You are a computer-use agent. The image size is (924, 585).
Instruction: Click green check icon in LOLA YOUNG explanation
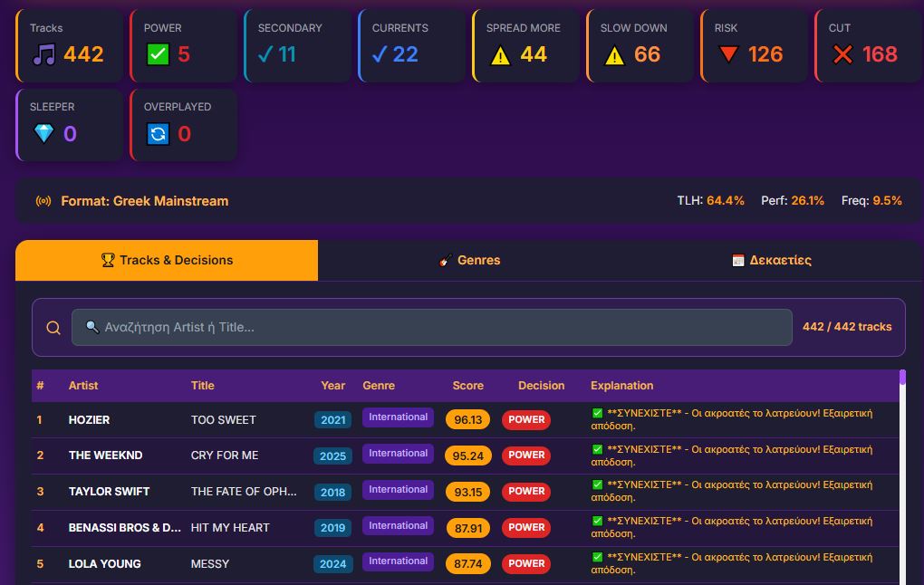[x=597, y=557]
